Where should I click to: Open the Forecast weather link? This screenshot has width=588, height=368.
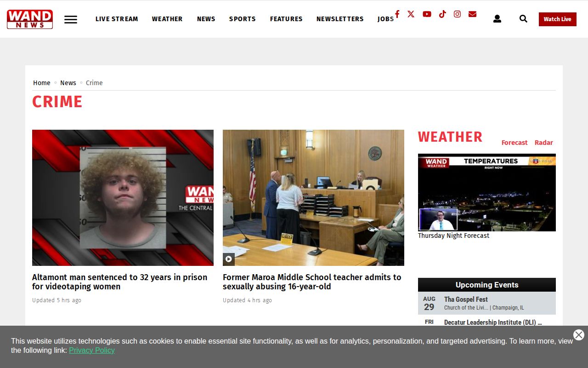[514, 143]
